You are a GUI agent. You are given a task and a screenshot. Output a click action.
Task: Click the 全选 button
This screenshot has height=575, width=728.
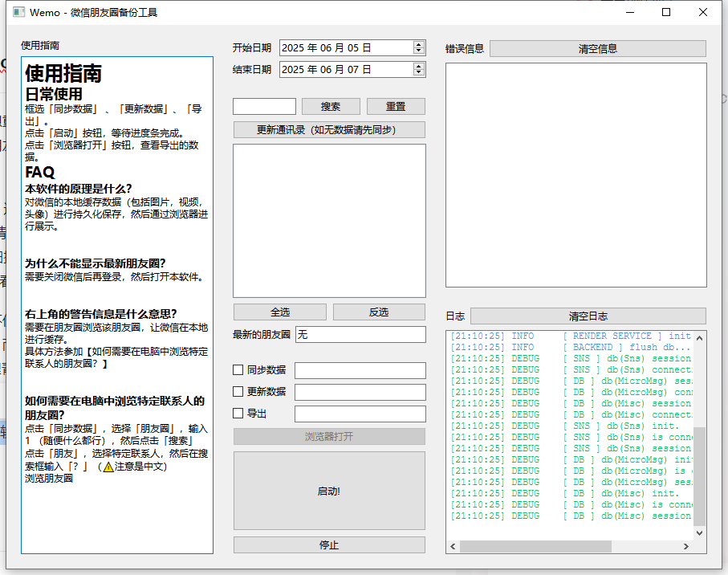tap(280, 312)
